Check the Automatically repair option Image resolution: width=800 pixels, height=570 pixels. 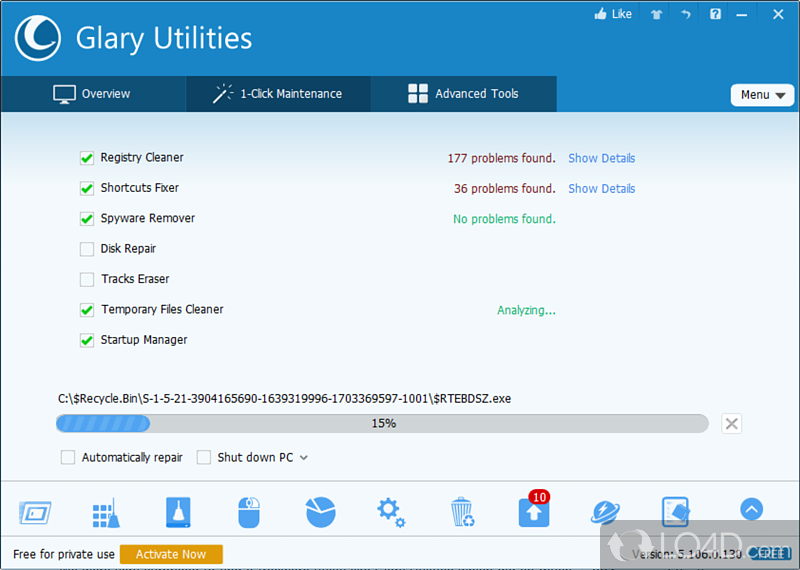click(x=68, y=457)
